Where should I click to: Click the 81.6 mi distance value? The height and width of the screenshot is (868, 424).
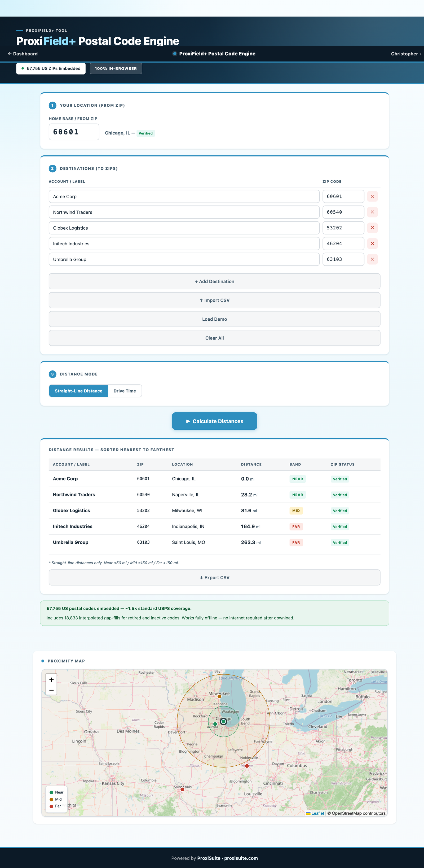[249, 511]
